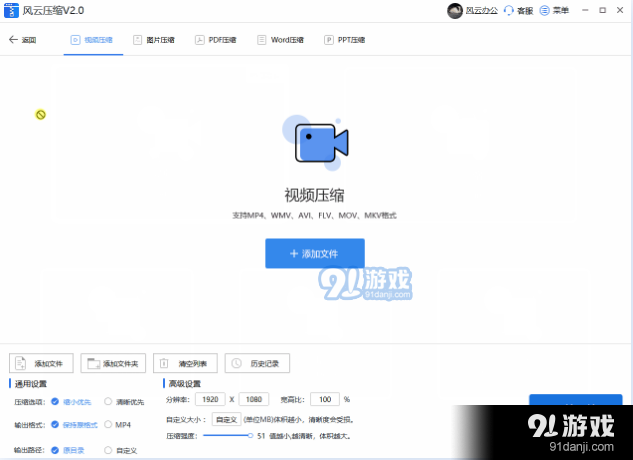Viewport: 633px width, 460px height.
Task: Click the 1920 resolution width field
Action: point(216,399)
